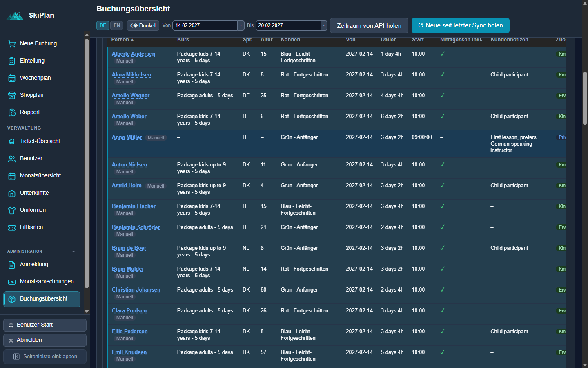Open the Wochenplan menu item
The image size is (588, 368).
tap(42, 78)
